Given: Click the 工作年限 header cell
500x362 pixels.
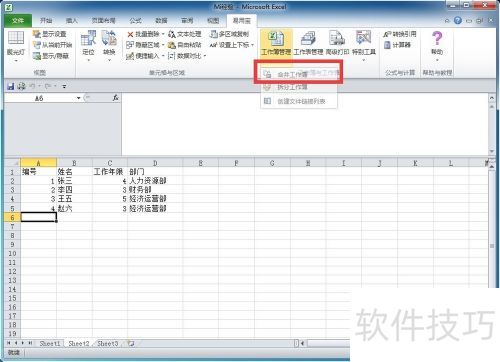Looking at the screenshot, I should pos(110,172).
